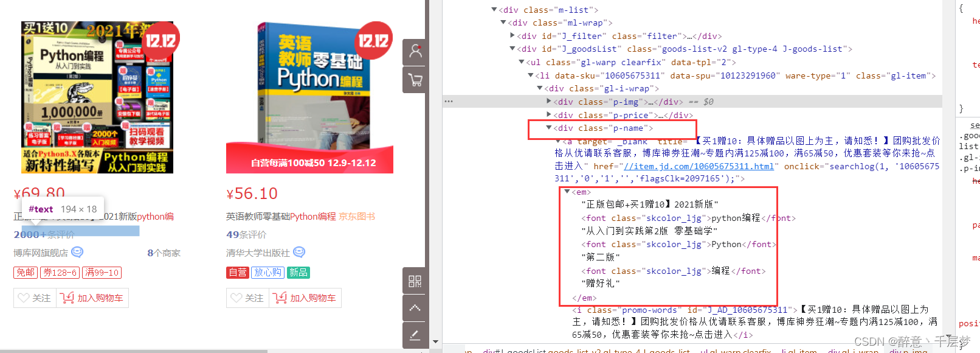The height and width of the screenshot is (353, 980).
Task: Open the shopping cart sidebar icon
Action: 415,80
